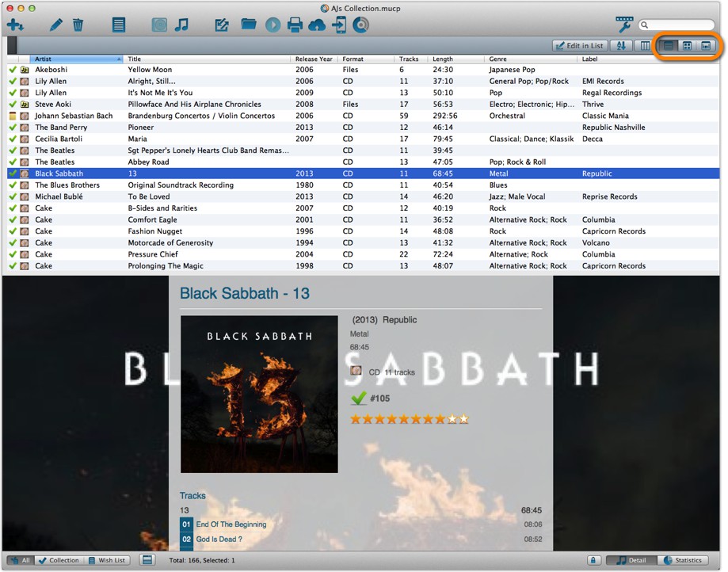Select the Cecilia Bartoli Maria row
The height and width of the screenshot is (572, 728).
point(364,139)
